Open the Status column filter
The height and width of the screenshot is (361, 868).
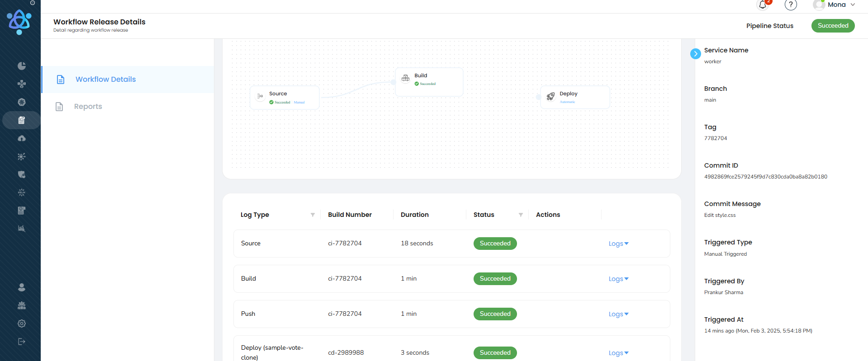521,215
